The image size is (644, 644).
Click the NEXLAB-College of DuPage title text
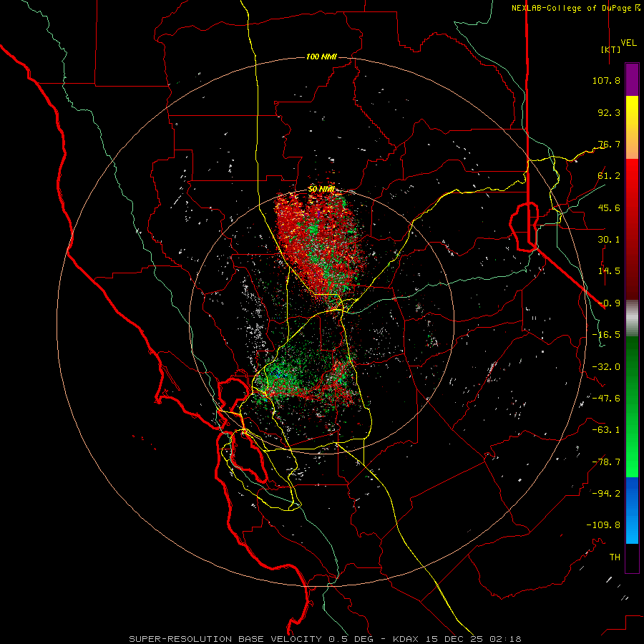point(571,8)
